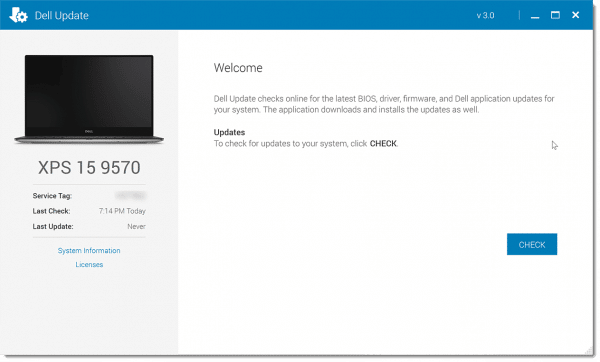Click the v 3.0 version label

(x=485, y=16)
